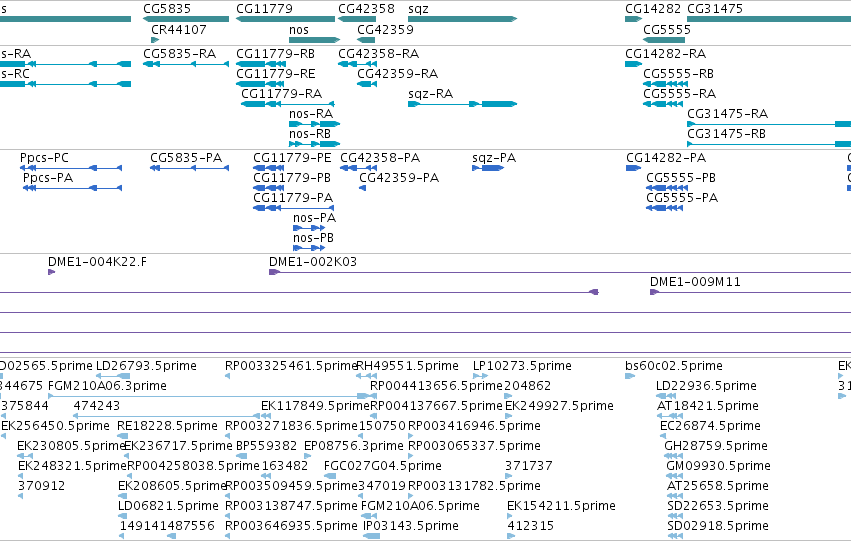851x541 pixels.
Task: Select transcript CG42359-RA
Action: (x=367, y=84)
